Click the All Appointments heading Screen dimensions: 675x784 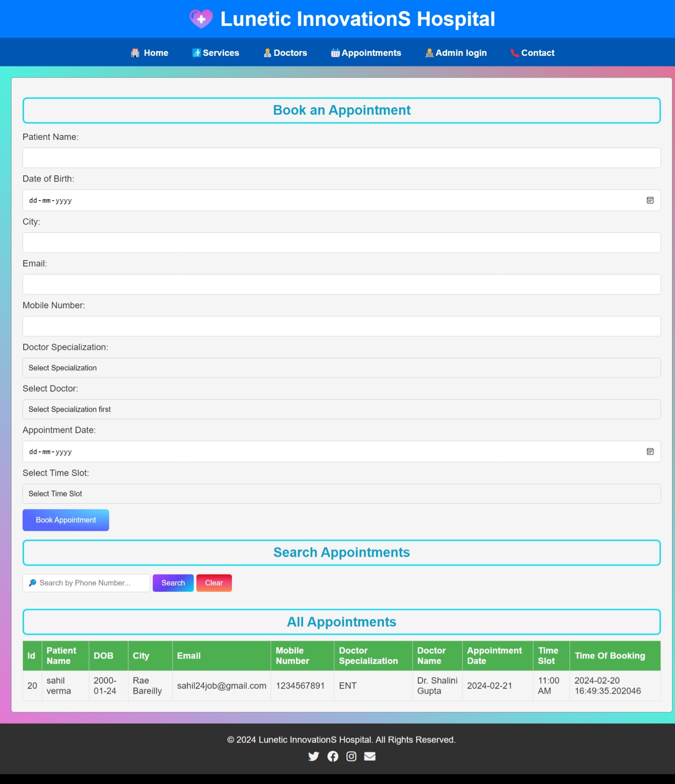pos(342,622)
